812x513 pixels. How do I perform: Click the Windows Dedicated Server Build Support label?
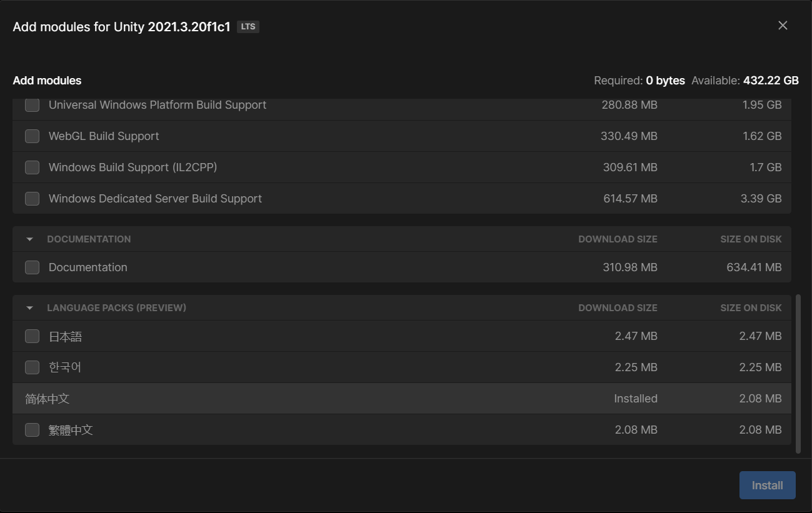(x=155, y=199)
